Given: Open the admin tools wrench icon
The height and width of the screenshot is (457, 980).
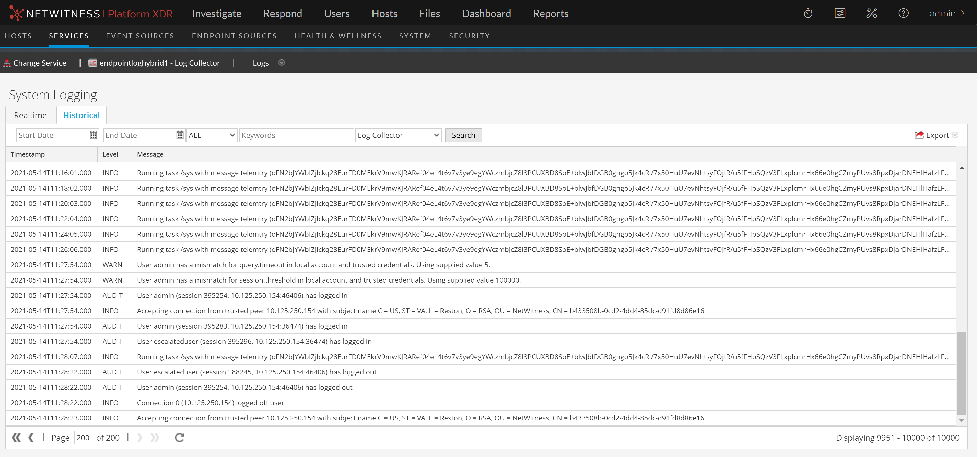Looking at the screenshot, I should [872, 14].
